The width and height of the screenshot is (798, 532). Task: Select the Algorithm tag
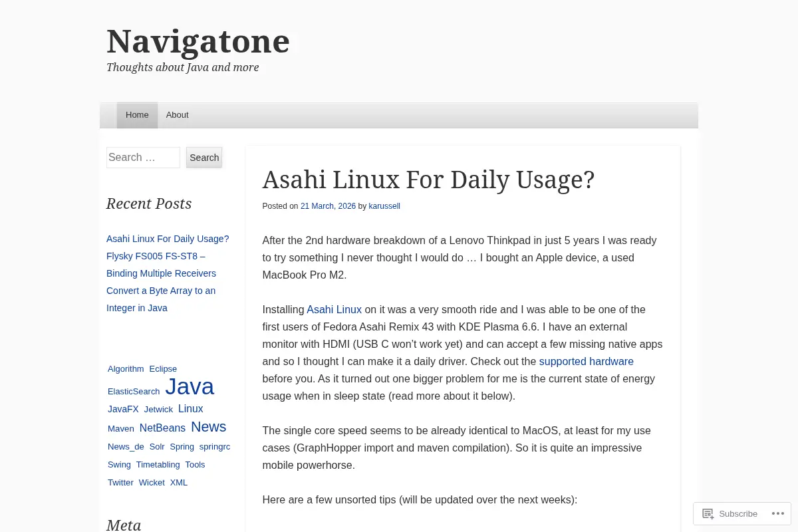coord(126,368)
